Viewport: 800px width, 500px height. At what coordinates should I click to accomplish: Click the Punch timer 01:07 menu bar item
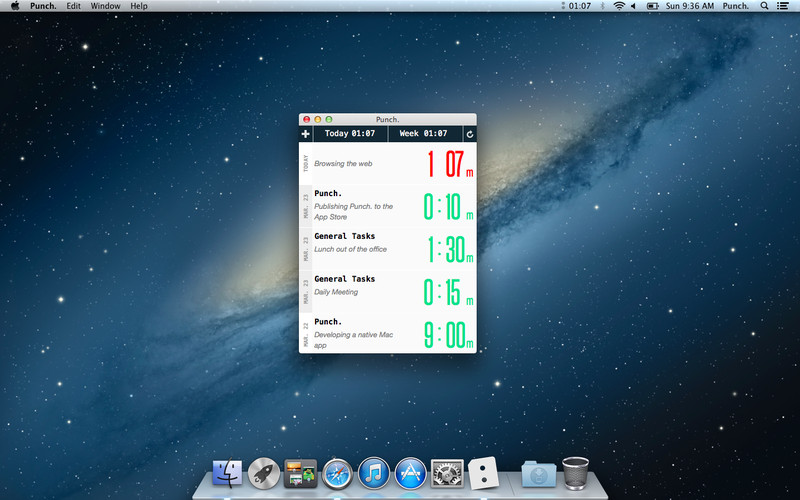click(x=577, y=6)
